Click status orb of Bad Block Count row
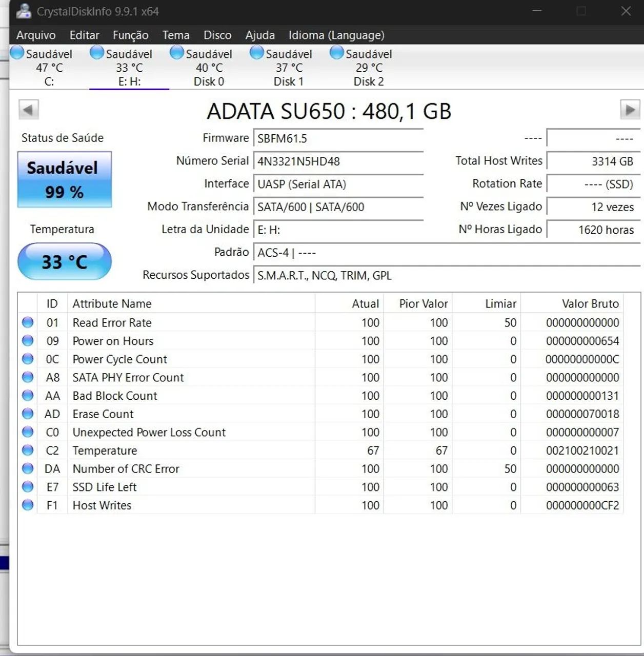 (x=28, y=396)
